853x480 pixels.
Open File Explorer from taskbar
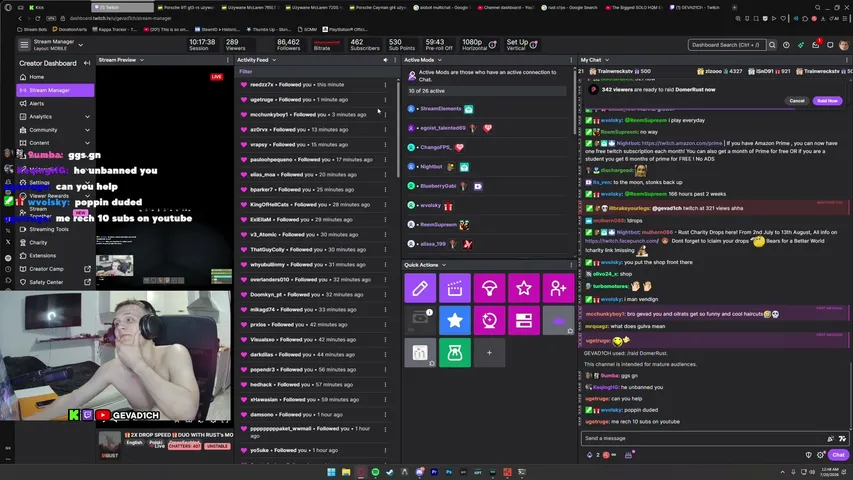click(x=346, y=472)
